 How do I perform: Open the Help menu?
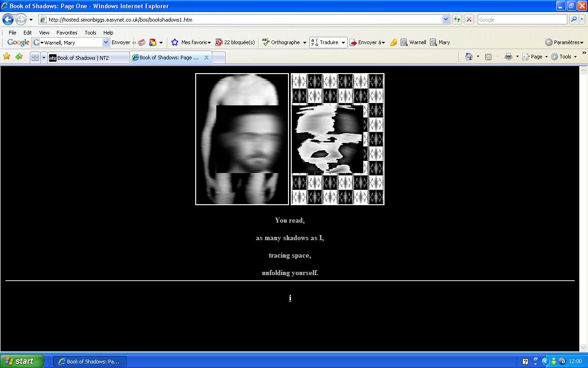click(108, 33)
